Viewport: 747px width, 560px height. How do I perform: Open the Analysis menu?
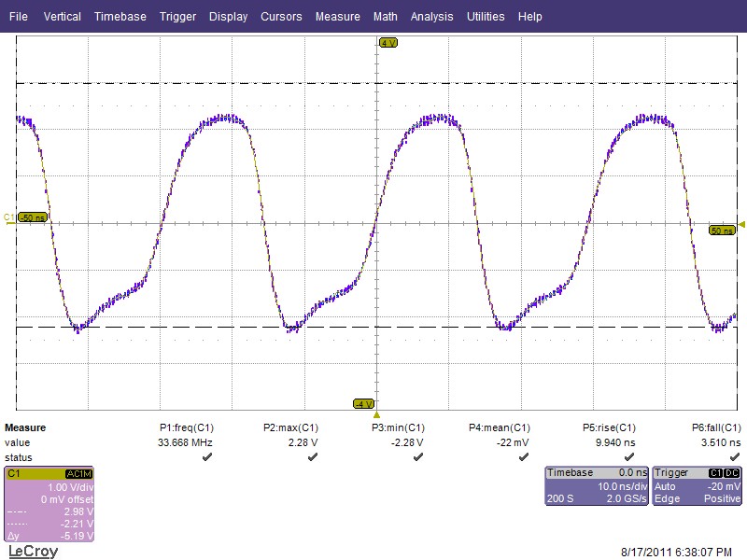coord(431,17)
